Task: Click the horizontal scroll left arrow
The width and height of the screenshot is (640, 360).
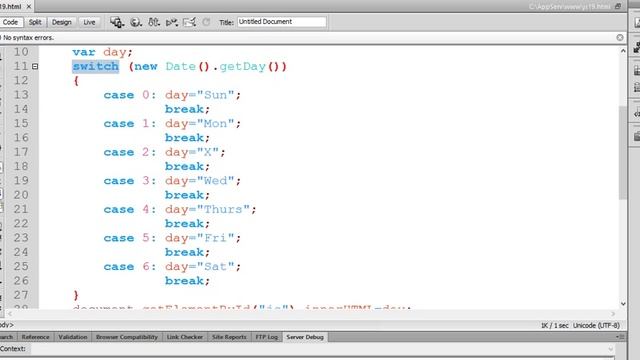Action: (x=10, y=313)
